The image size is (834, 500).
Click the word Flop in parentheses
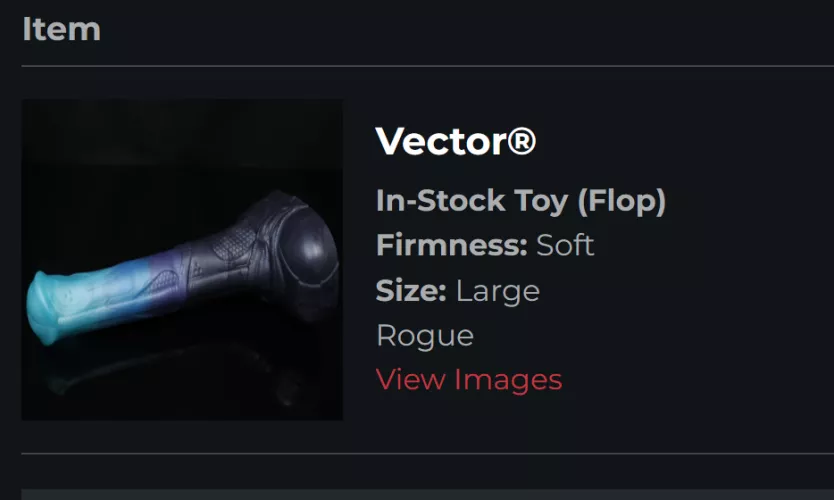click(622, 201)
